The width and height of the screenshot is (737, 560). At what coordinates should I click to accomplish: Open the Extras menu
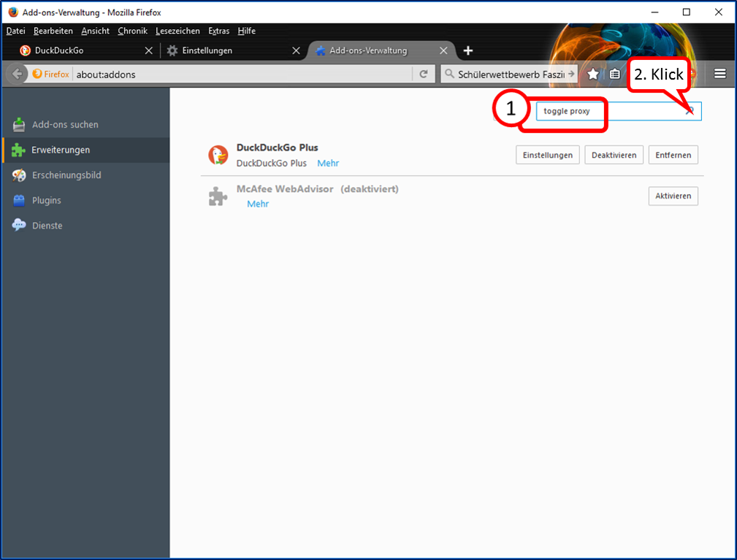coord(219,31)
